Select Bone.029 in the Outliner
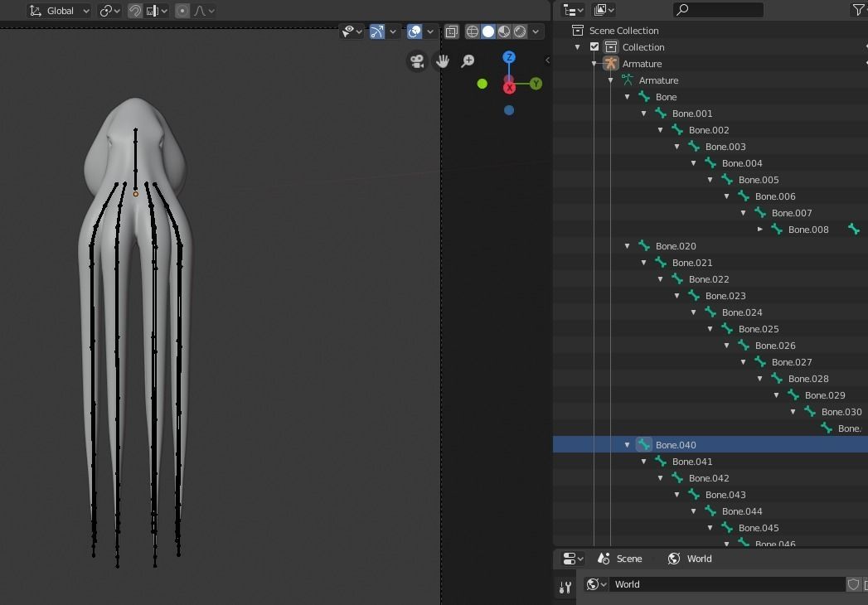 [825, 396]
